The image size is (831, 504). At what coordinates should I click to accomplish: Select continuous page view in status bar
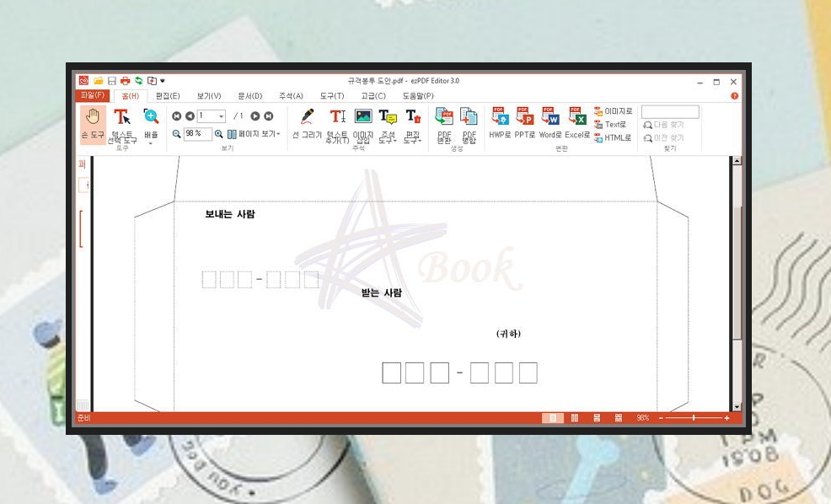tap(597, 418)
